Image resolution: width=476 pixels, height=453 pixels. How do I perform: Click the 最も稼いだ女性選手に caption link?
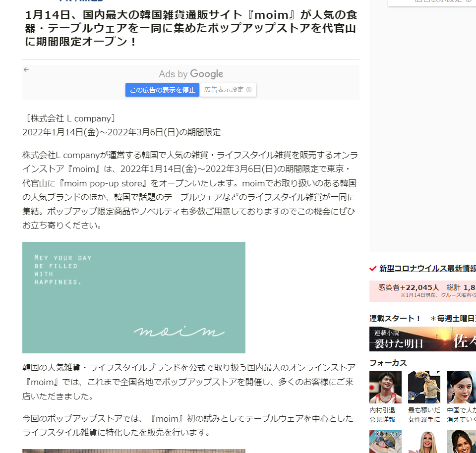pos(424,415)
